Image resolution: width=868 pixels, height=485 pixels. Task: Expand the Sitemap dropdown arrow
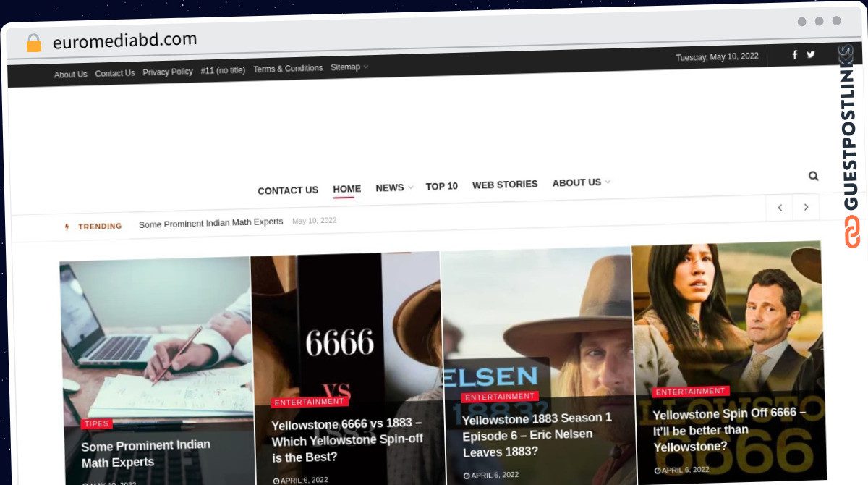pos(366,67)
